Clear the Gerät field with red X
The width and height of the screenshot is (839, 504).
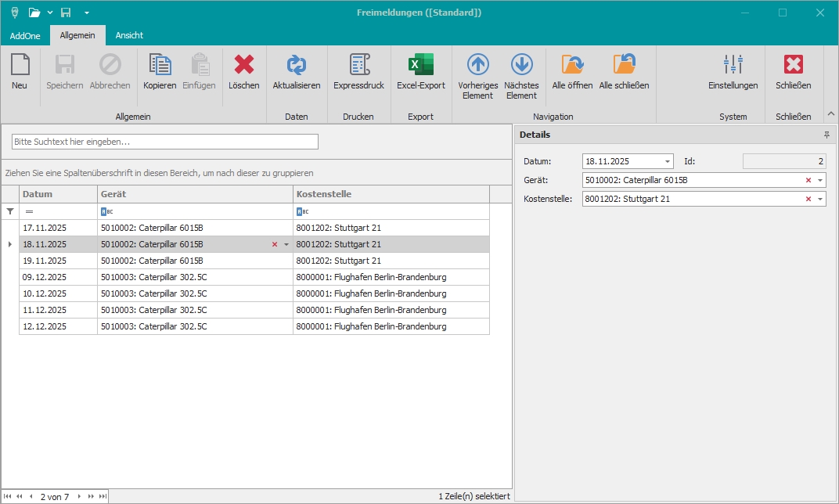click(x=808, y=180)
